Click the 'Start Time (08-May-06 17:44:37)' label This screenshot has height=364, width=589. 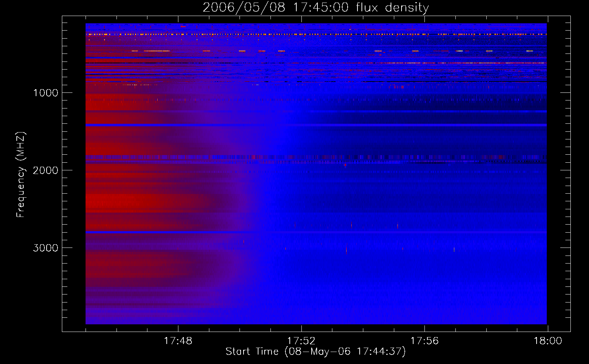316,352
